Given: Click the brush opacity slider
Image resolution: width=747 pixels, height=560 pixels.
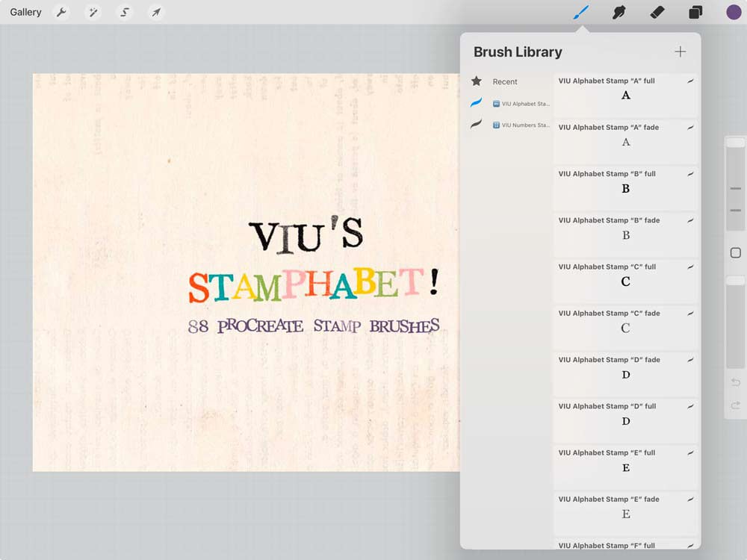Looking at the screenshot, I should 736,323.
